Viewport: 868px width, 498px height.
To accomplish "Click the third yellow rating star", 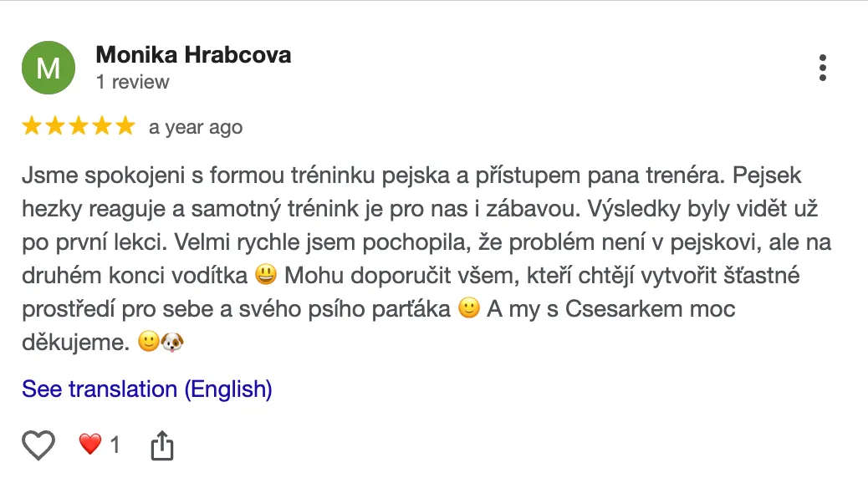I will [x=79, y=126].
